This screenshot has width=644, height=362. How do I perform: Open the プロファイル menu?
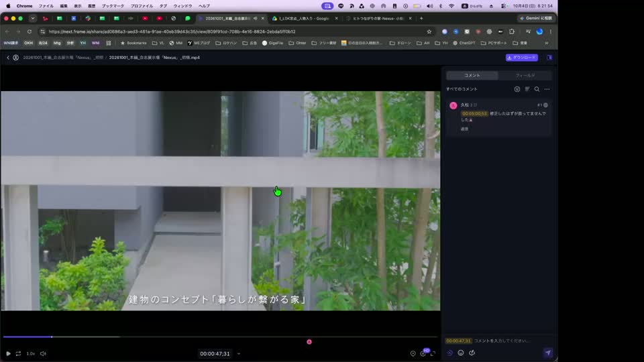142,6
